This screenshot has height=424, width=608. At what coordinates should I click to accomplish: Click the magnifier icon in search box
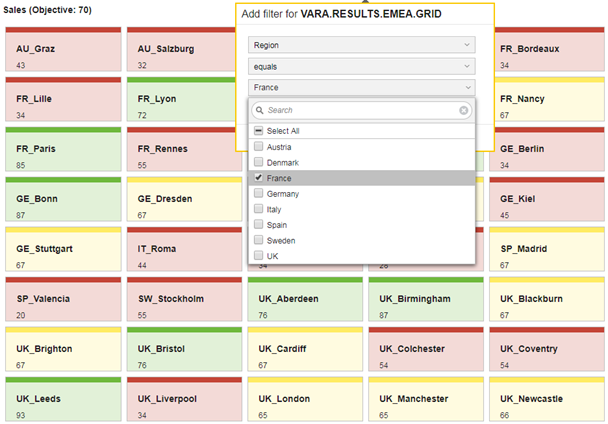pyautogui.click(x=259, y=110)
